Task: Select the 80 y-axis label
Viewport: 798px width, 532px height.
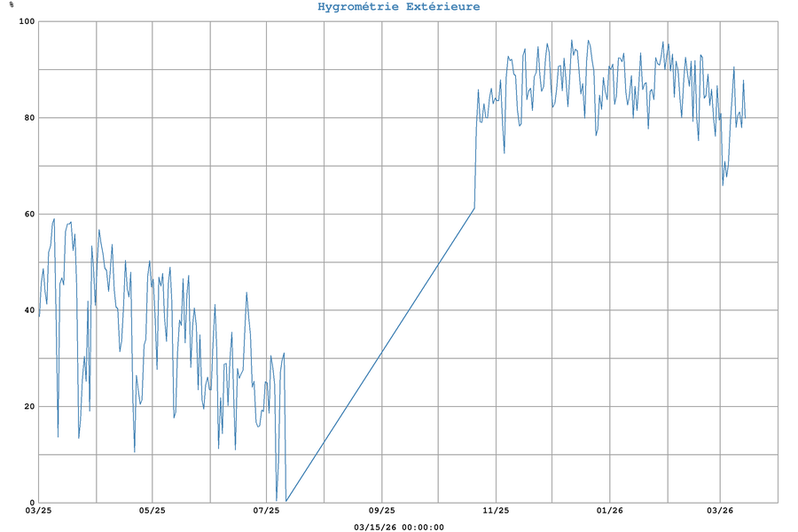Action: 28,118
